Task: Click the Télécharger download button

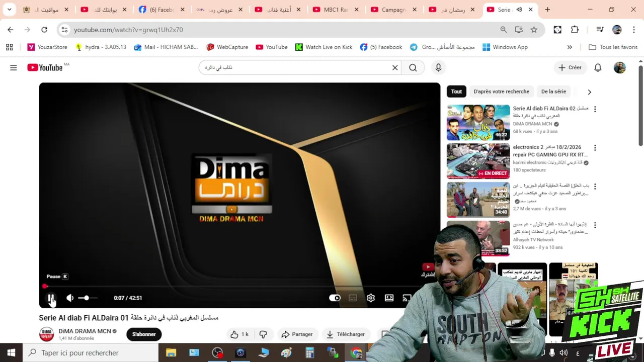Action: click(346, 334)
